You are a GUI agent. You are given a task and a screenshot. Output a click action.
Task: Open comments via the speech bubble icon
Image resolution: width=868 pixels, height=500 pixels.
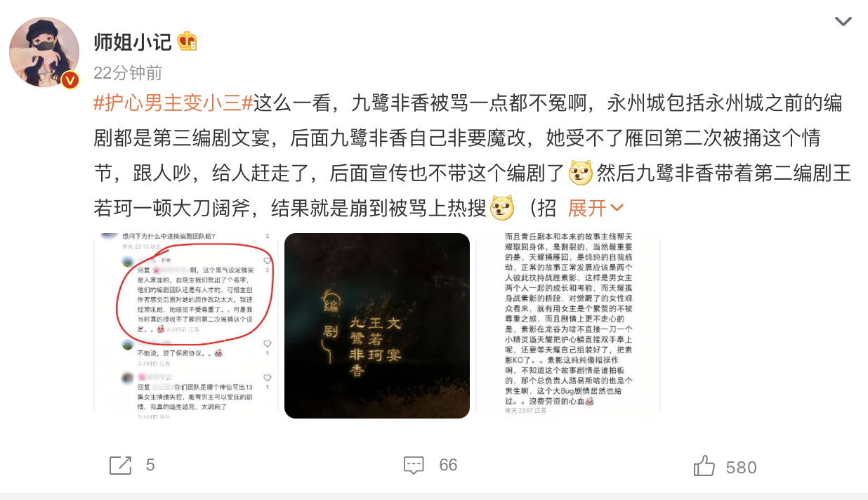pyautogui.click(x=414, y=465)
